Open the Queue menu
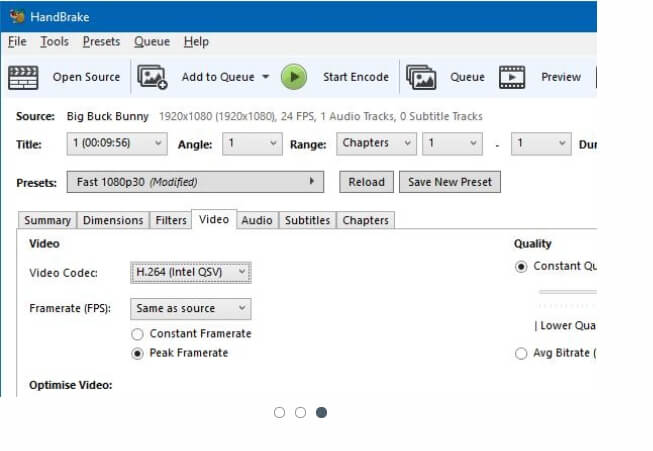 (152, 42)
